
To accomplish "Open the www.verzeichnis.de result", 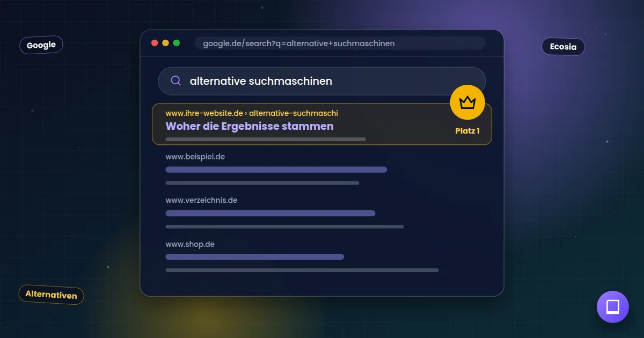I will 201,200.
